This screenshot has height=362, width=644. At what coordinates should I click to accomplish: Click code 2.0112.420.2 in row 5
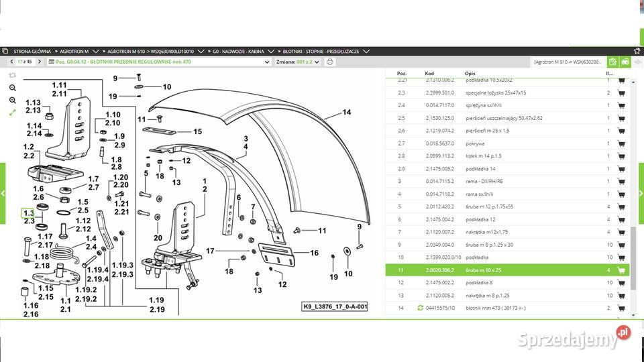coord(440,207)
